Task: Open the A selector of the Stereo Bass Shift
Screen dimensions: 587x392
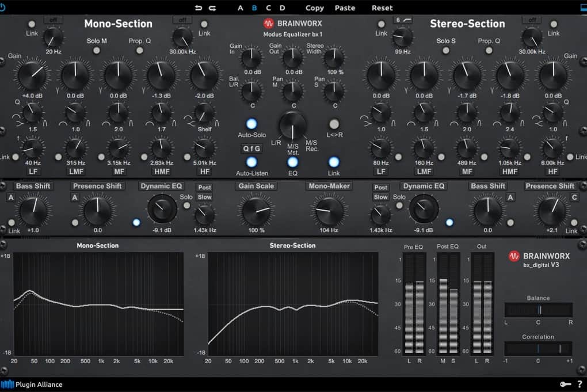Action: 510,197
